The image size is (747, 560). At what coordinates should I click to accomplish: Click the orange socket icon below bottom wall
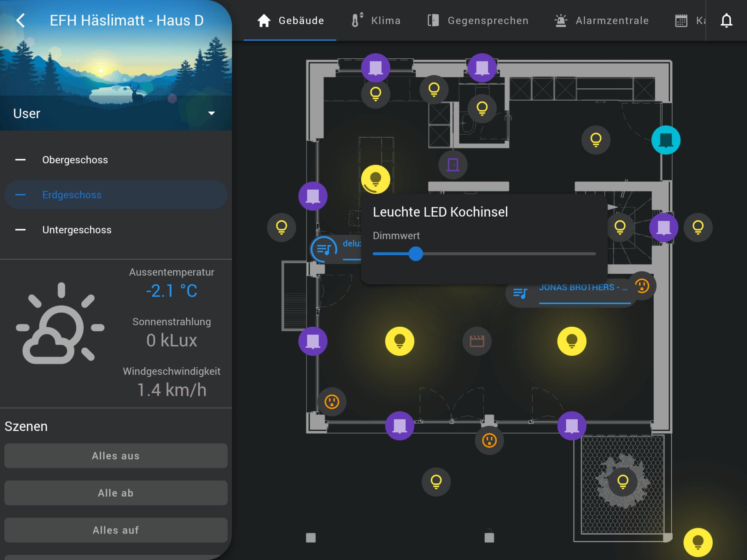pyautogui.click(x=489, y=441)
